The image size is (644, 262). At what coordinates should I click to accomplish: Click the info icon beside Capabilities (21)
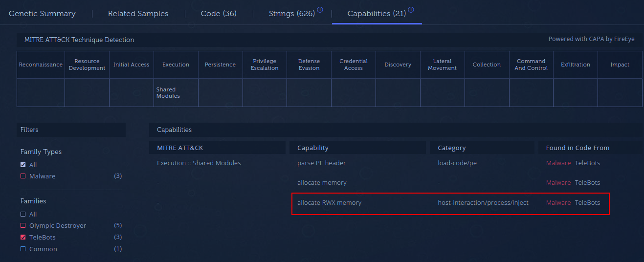tap(411, 10)
